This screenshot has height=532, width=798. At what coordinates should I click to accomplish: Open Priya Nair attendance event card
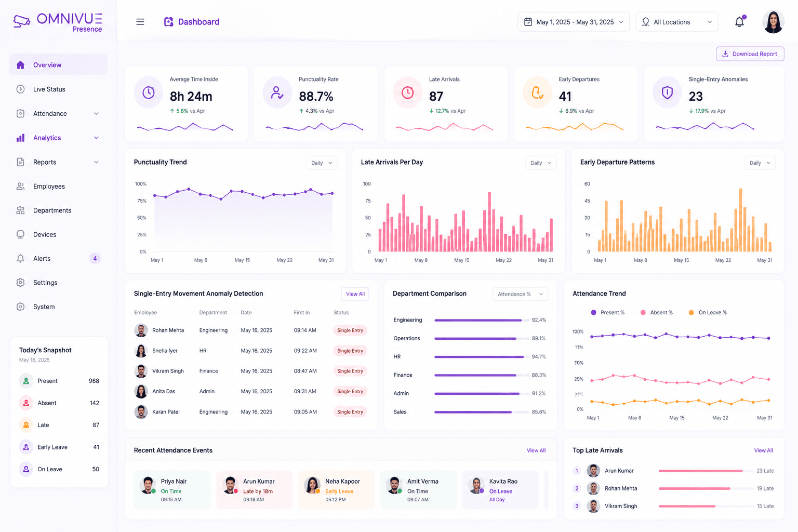click(x=172, y=490)
